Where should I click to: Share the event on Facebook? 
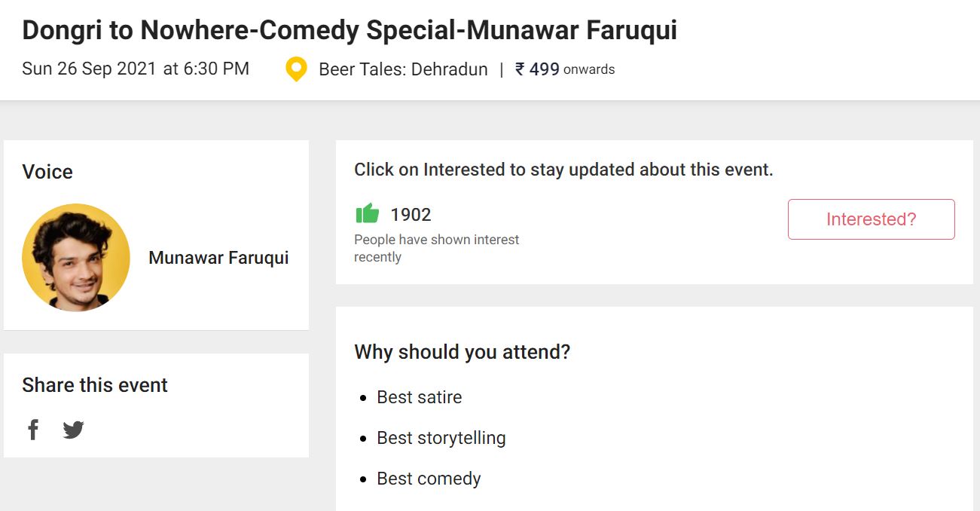coord(33,430)
